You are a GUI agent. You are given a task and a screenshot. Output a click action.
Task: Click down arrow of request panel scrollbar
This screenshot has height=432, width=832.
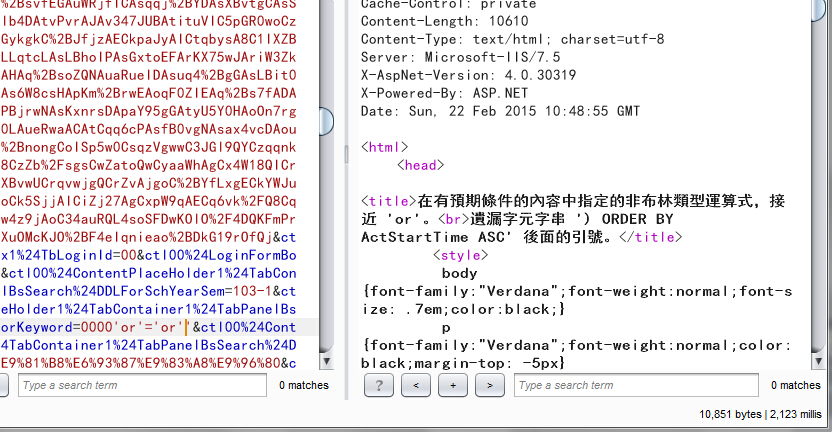click(x=327, y=362)
